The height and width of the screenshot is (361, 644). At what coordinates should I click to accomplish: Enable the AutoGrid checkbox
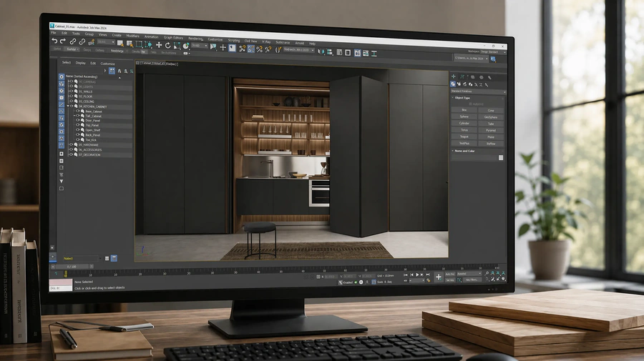click(470, 104)
